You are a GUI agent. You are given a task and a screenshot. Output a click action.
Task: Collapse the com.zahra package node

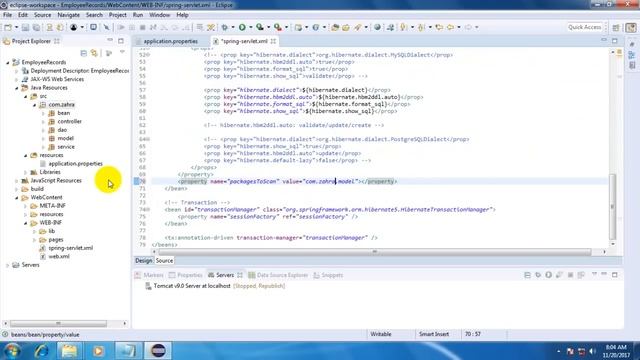coord(34,105)
